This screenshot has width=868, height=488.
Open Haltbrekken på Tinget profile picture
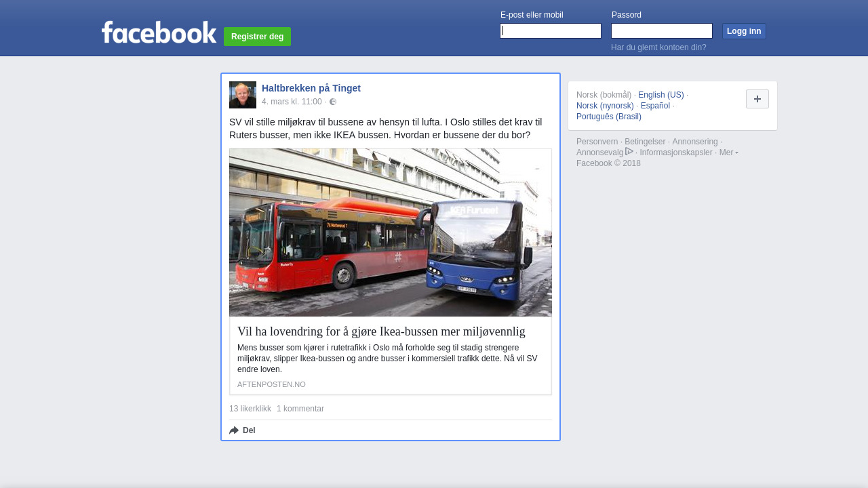(243, 95)
